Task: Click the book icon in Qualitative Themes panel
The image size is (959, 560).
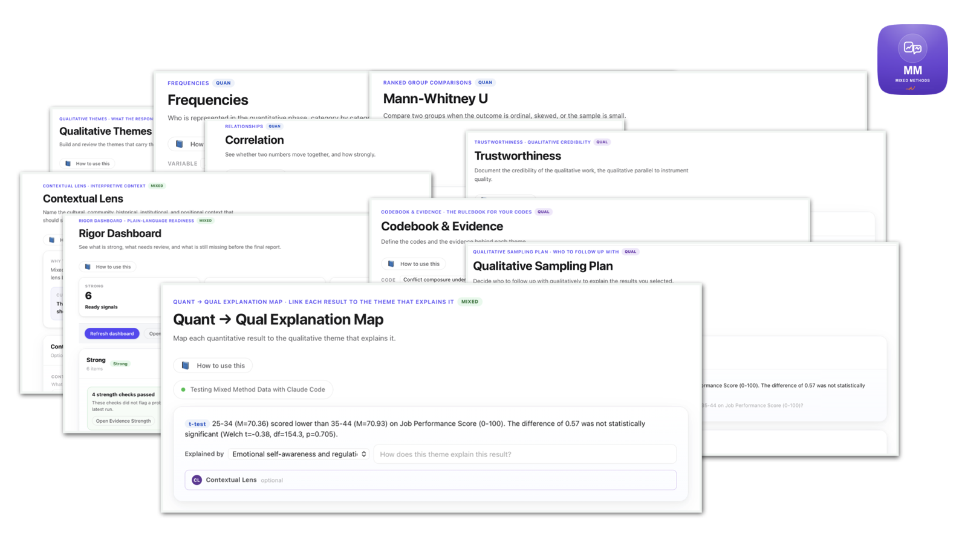Action: click(68, 163)
